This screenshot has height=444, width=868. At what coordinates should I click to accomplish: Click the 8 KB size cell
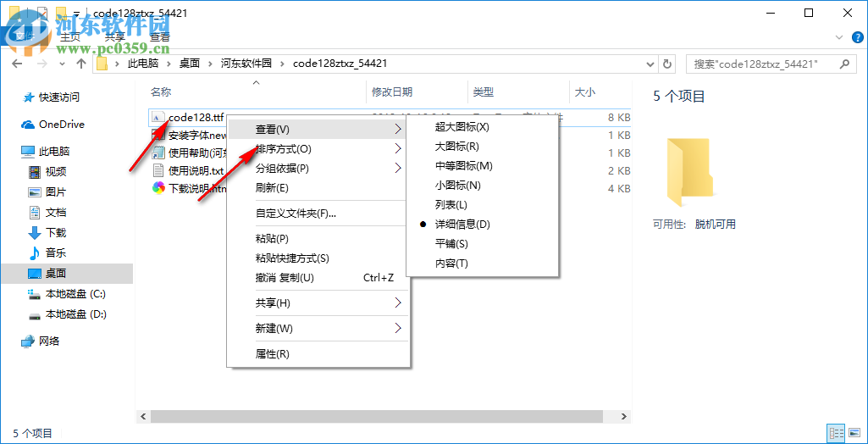(x=618, y=118)
